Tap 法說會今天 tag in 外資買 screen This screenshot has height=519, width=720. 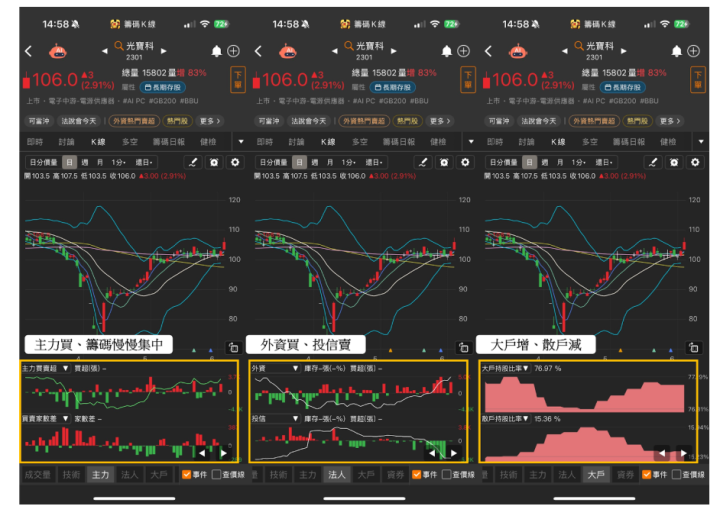tap(309, 121)
